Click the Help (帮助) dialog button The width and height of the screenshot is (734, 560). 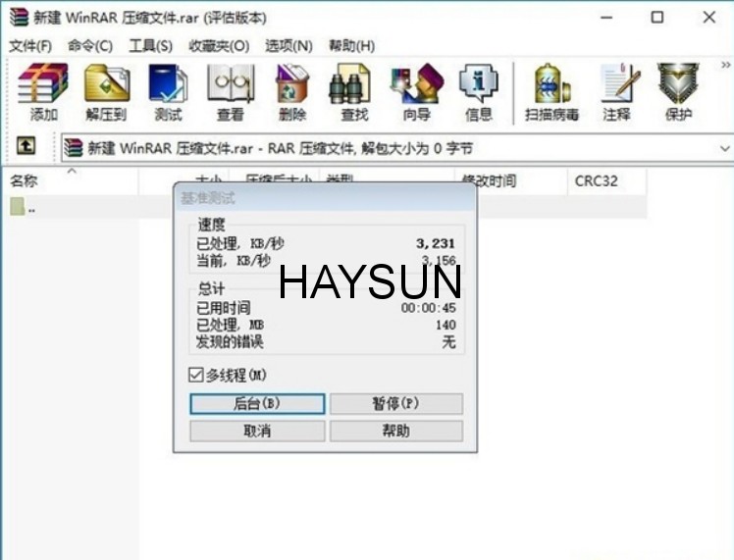pyautogui.click(x=396, y=431)
